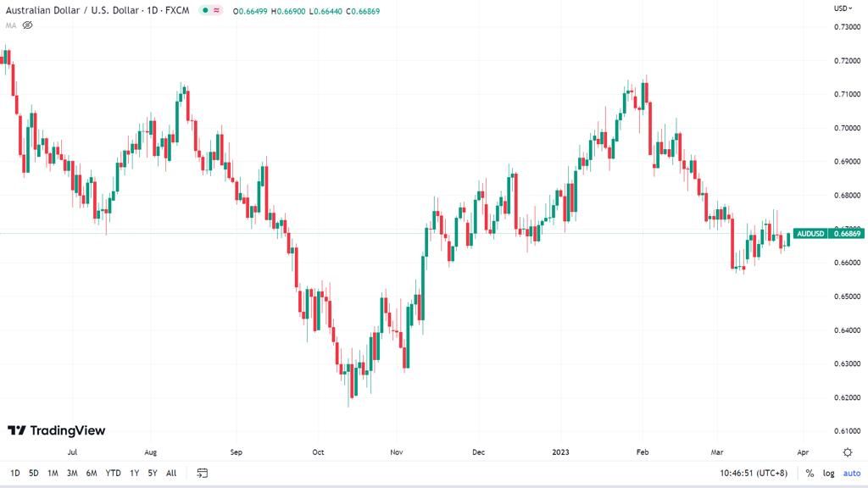Select YTD time range
Image resolution: width=868 pixels, height=488 pixels.
pyautogui.click(x=113, y=473)
